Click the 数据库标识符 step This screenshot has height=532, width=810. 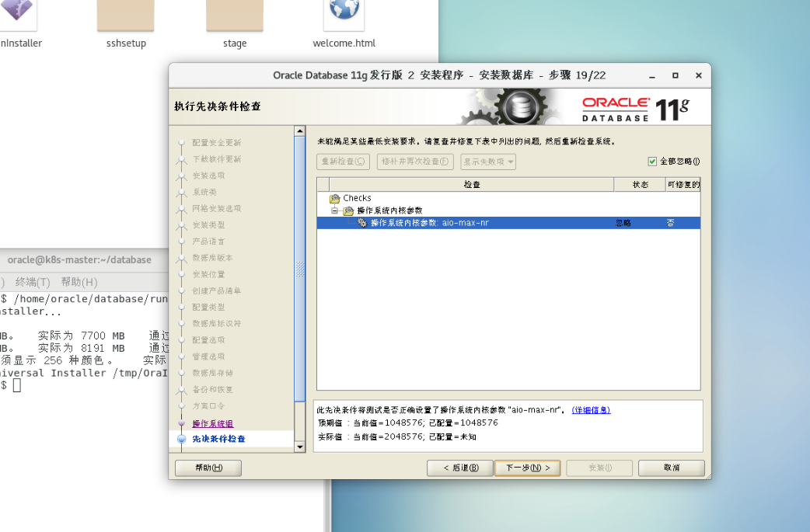[216, 324]
